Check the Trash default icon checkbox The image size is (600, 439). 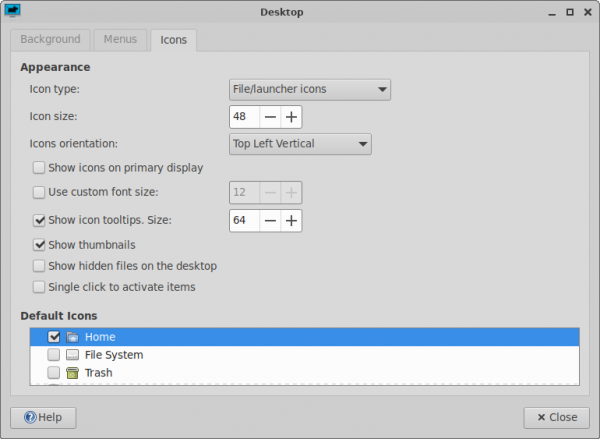click(x=54, y=373)
